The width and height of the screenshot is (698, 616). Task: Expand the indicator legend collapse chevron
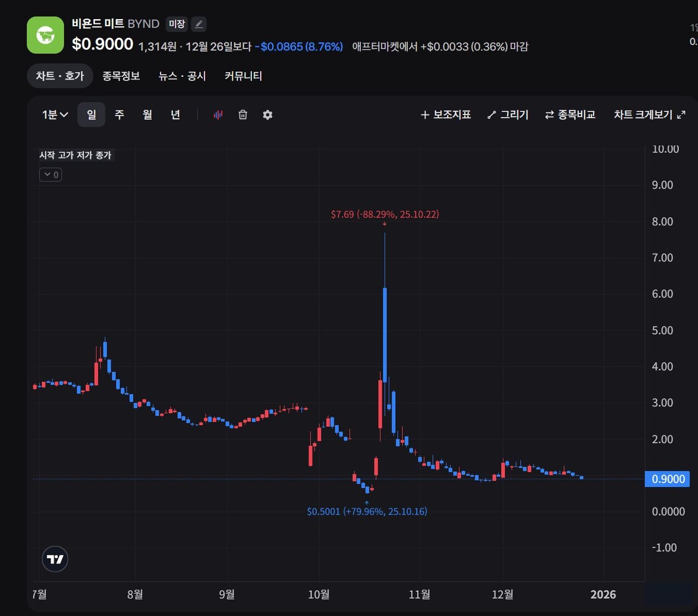tap(51, 174)
